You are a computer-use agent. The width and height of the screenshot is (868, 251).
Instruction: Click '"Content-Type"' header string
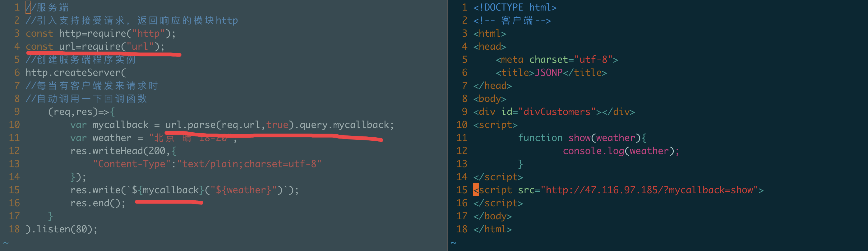132,164
